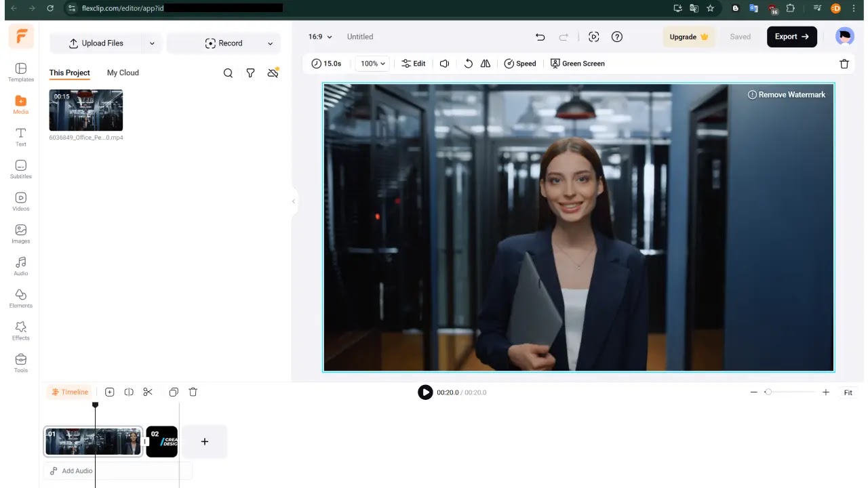Switch to the My Cloud tab

pos(123,73)
